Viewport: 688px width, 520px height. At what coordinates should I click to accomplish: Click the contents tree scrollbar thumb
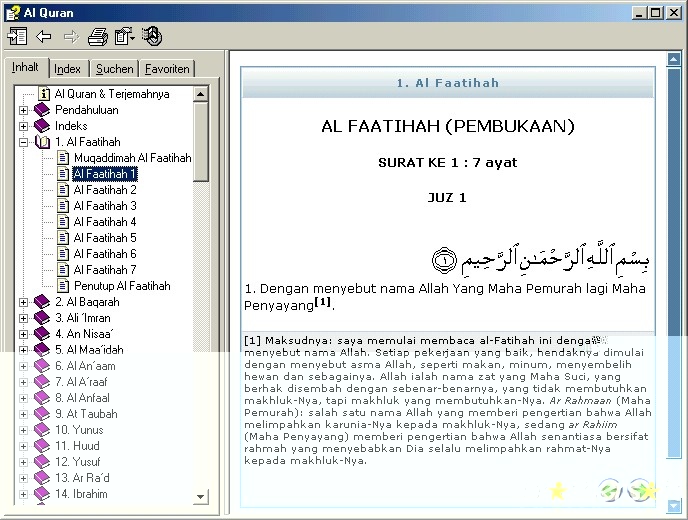pyautogui.click(x=201, y=141)
